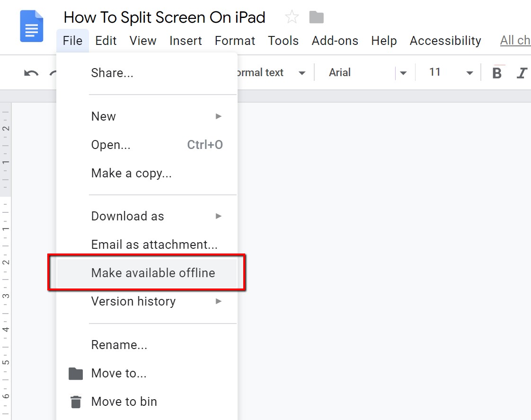Viewport: 531px width, 420px height.
Task: Click the folder icon next to Move to
Action: click(76, 373)
